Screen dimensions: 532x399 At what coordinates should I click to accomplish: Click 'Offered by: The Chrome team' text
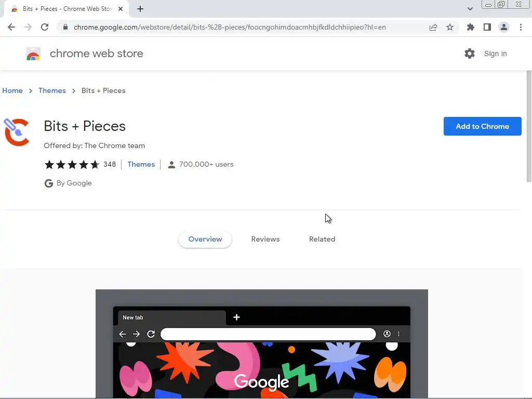(x=95, y=145)
